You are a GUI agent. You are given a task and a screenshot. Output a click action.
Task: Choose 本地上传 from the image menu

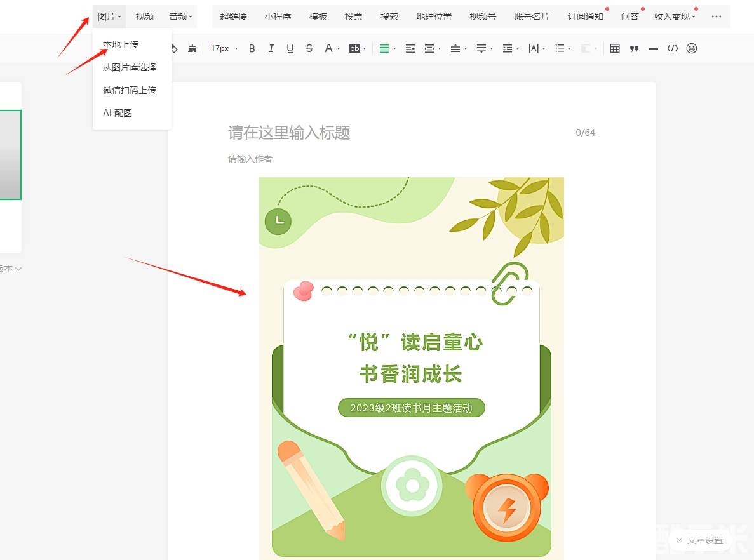[121, 44]
